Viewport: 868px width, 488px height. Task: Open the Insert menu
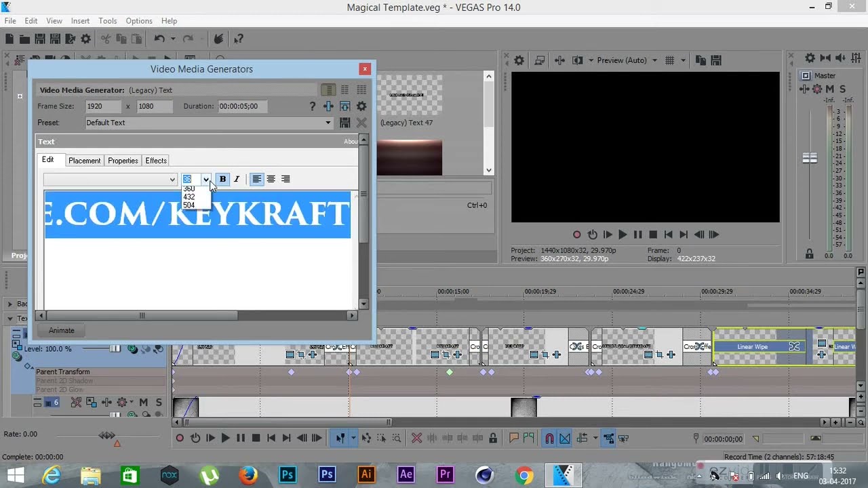point(80,21)
